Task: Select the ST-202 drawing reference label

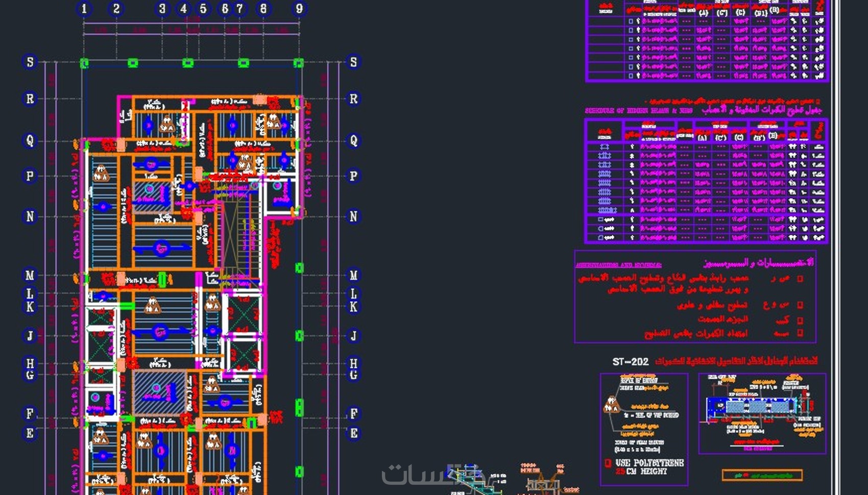Action: click(x=631, y=362)
